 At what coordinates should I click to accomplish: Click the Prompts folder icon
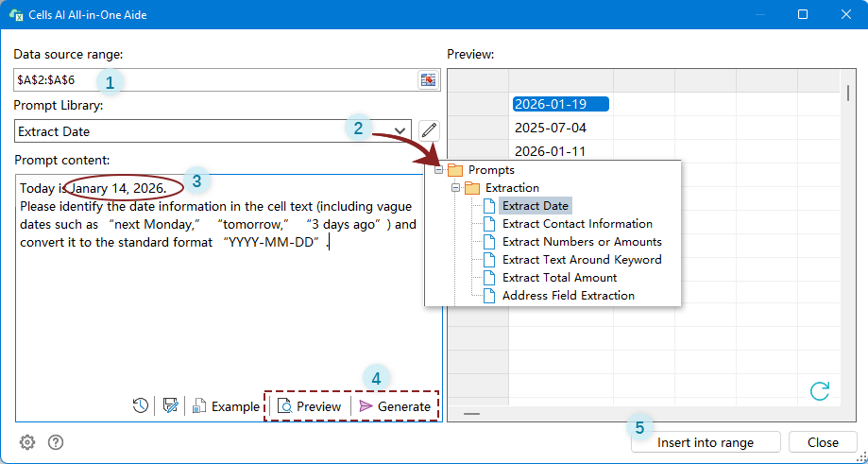pyautogui.click(x=455, y=170)
